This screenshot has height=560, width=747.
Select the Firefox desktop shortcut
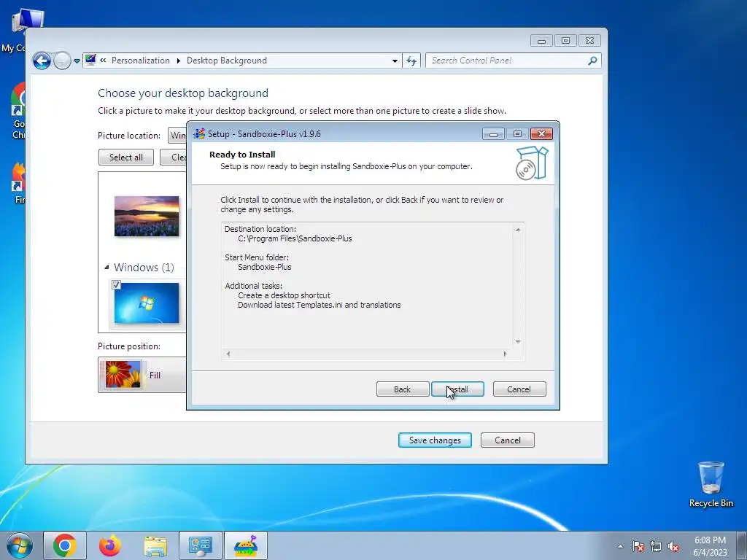pos(18,184)
